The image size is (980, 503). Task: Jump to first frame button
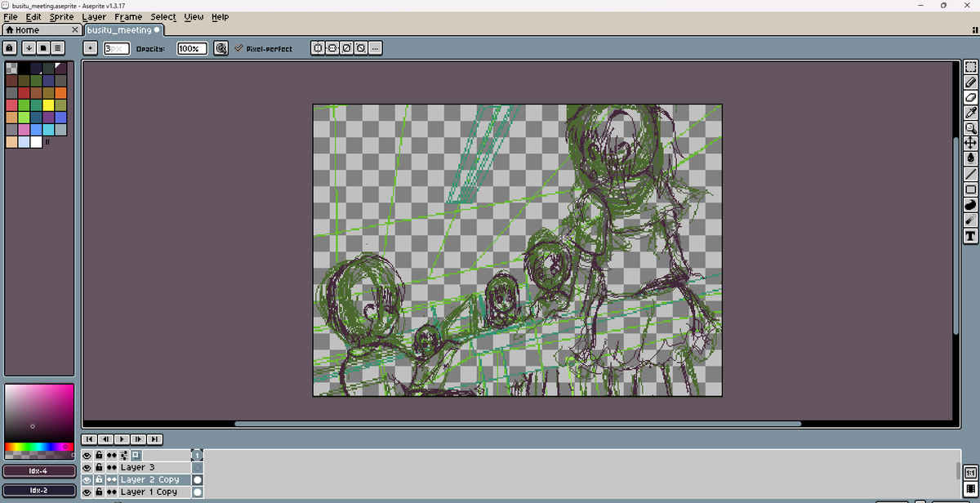click(90, 439)
